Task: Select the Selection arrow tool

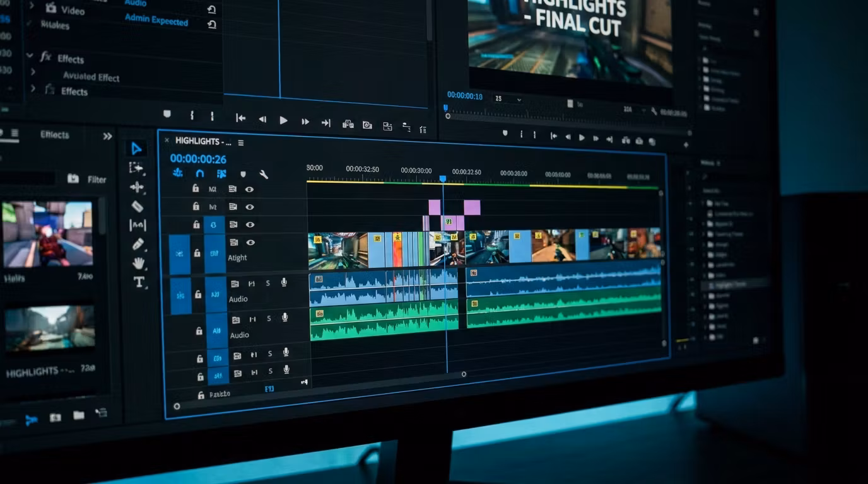Action: 136,149
